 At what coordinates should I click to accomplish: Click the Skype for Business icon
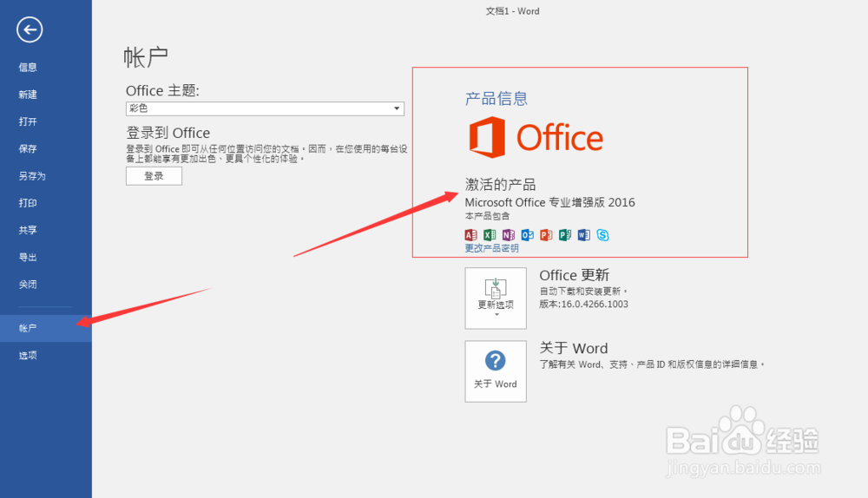pyautogui.click(x=603, y=235)
